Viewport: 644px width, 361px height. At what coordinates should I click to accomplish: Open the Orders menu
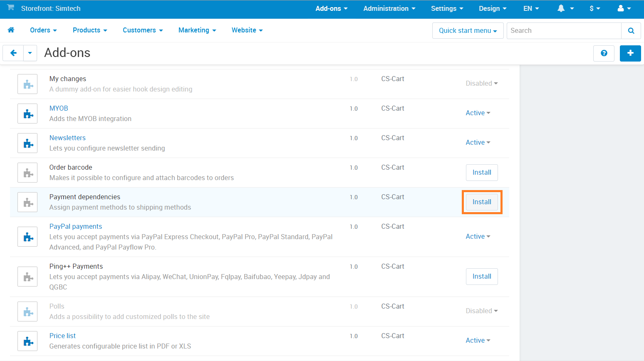click(x=43, y=30)
